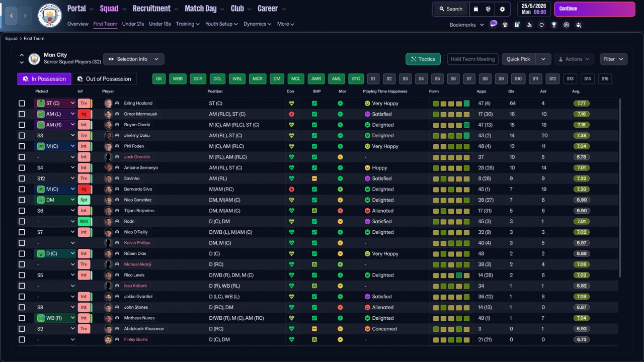Viewport: 644px width, 362px height.
Task: Click the GK position slot button
Action: tap(159, 79)
